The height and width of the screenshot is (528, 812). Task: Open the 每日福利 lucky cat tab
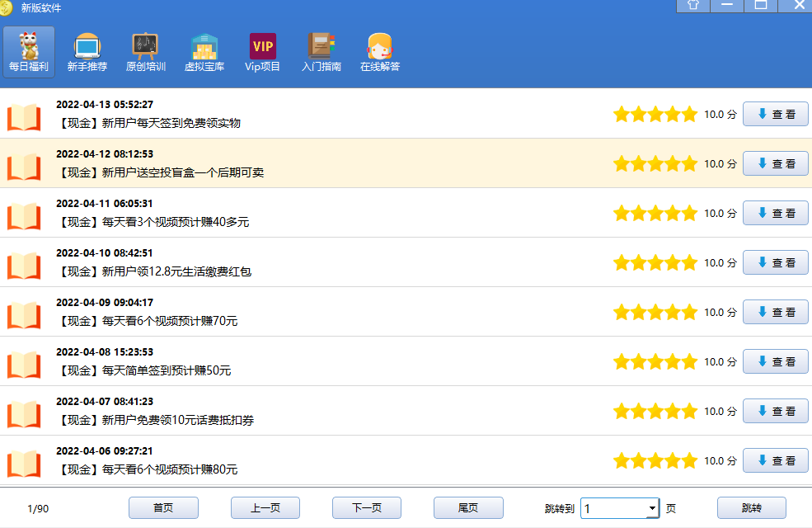click(29, 52)
